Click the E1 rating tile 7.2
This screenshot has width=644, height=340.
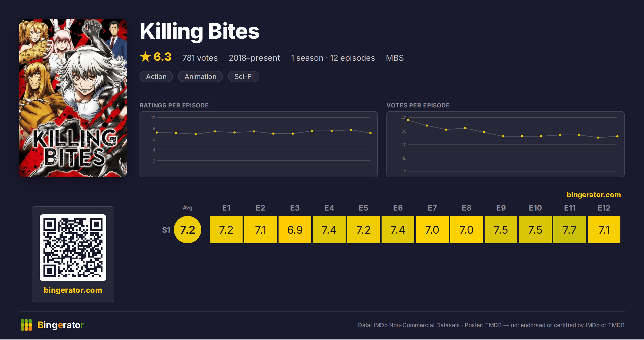[226, 230]
